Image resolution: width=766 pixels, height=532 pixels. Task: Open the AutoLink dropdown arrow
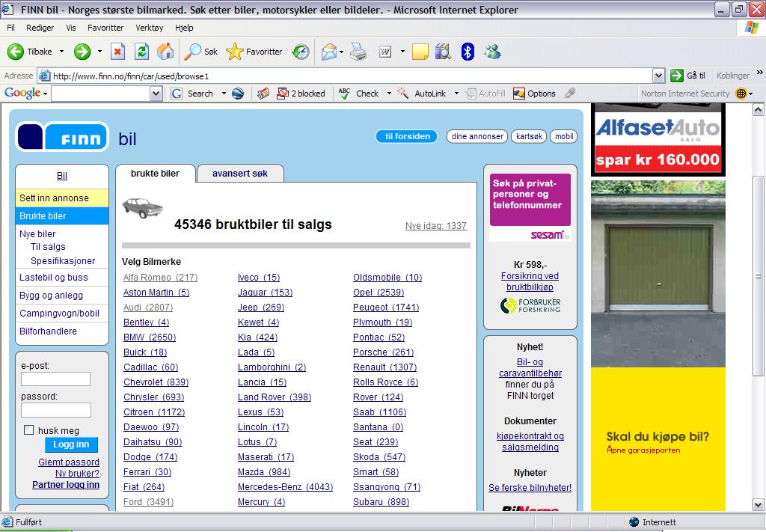[x=456, y=94]
